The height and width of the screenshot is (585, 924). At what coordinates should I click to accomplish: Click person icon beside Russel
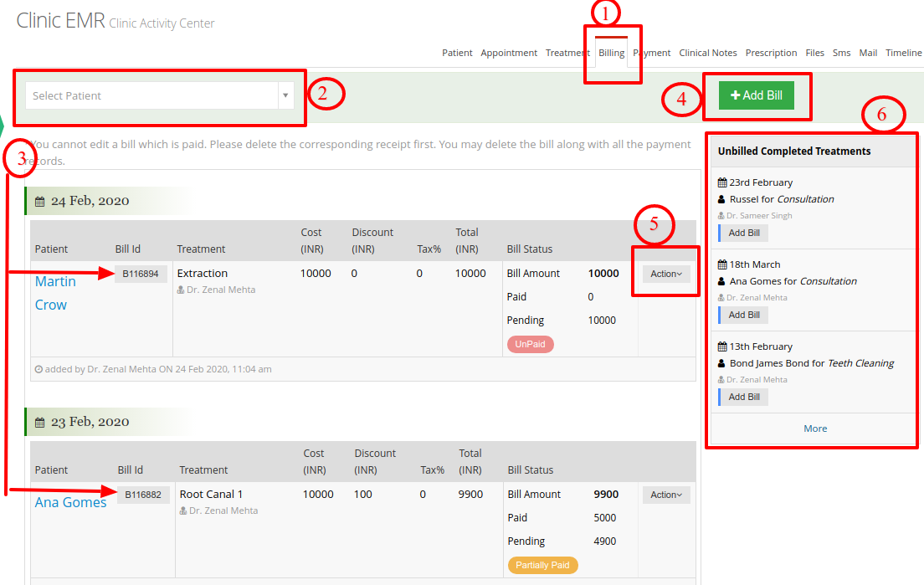click(x=721, y=199)
